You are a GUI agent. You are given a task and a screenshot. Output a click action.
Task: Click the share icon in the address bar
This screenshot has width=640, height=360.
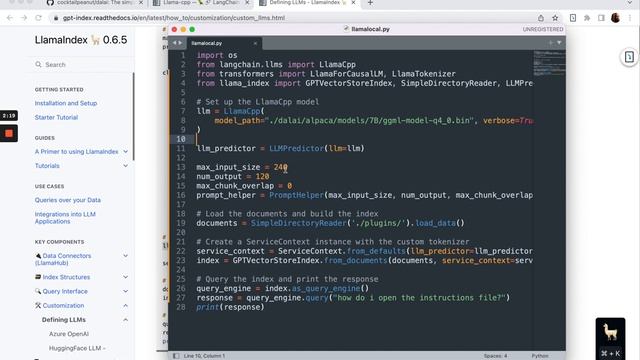541,18
